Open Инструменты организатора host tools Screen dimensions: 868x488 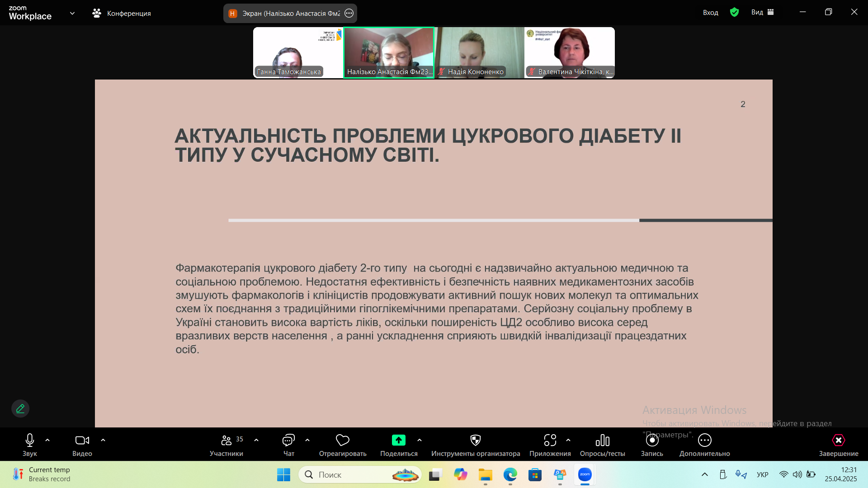[x=476, y=445]
